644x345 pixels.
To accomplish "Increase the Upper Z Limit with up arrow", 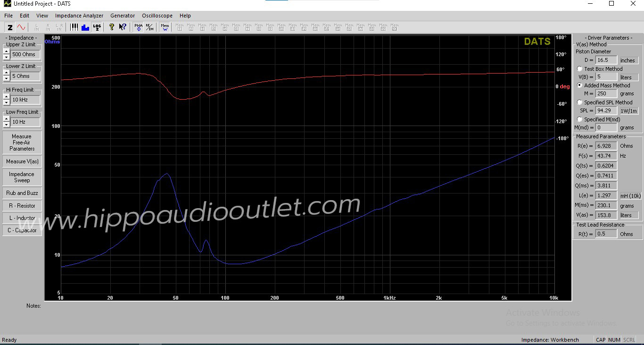I will click(x=6, y=51).
